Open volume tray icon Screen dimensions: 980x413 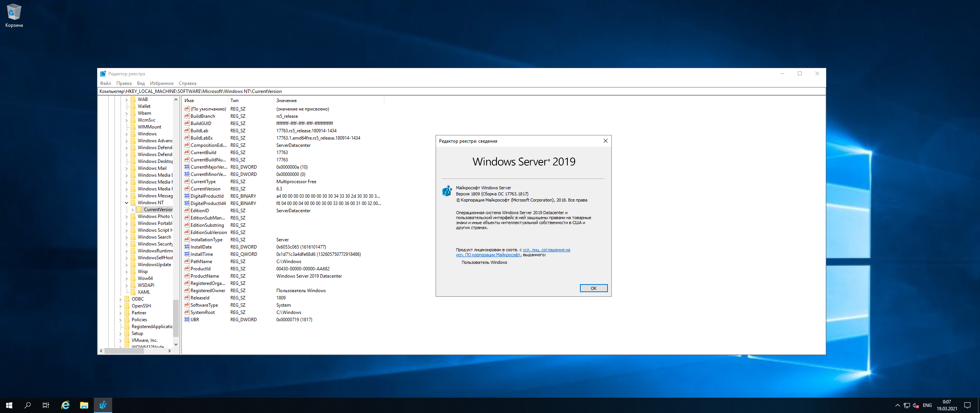(x=916, y=405)
